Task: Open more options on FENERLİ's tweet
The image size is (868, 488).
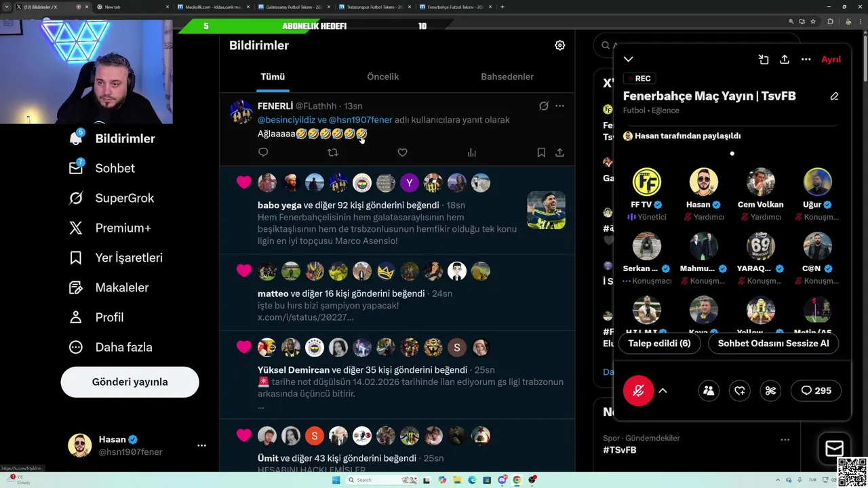Action: click(x=559, y=106)
